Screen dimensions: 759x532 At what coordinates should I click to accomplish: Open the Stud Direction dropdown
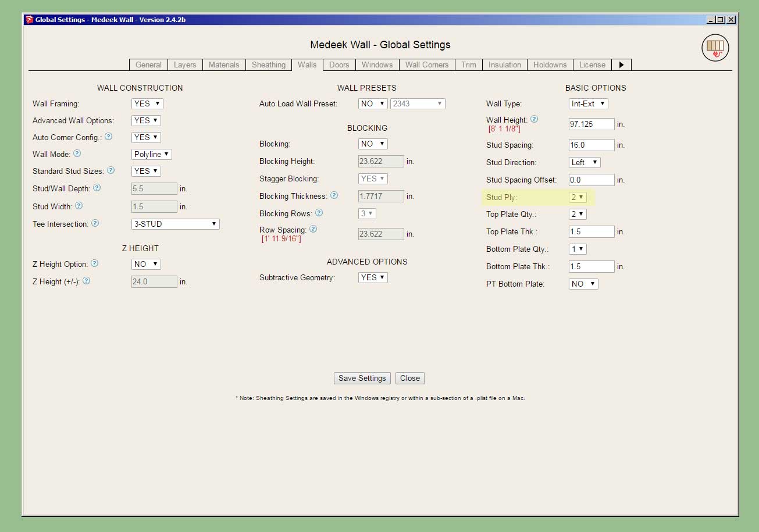click(585, 162)
